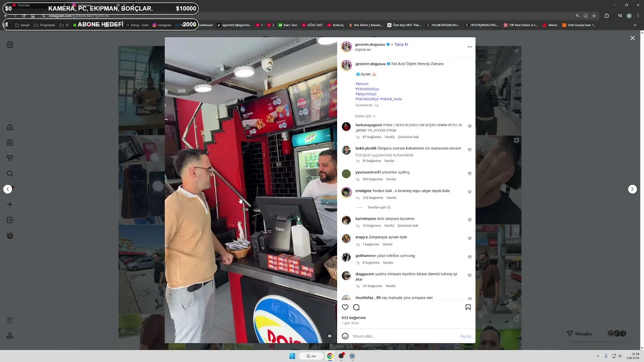Like turkunayagsesi's comment

470,126
